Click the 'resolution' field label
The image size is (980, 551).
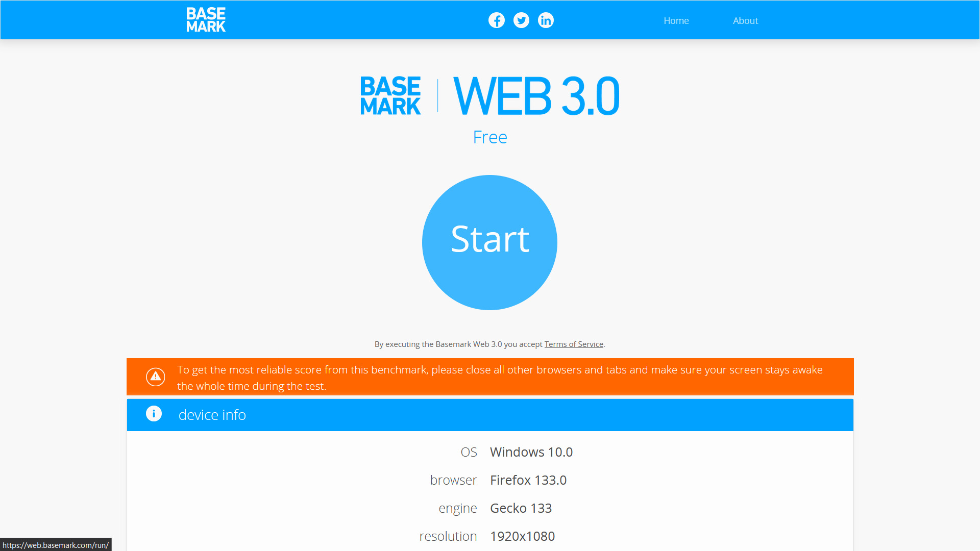(448, 536)
